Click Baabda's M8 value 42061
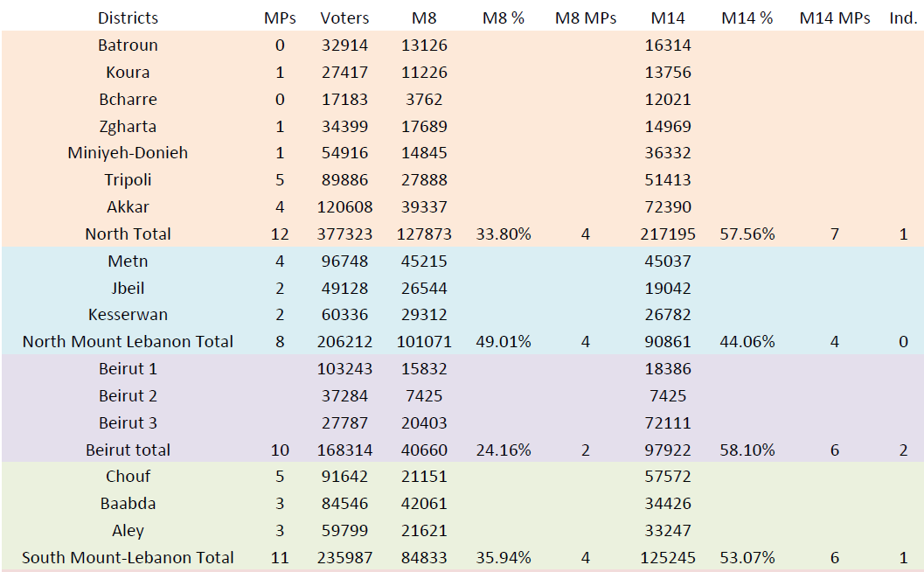The image size is (924, 572). (x=424, y=504)
